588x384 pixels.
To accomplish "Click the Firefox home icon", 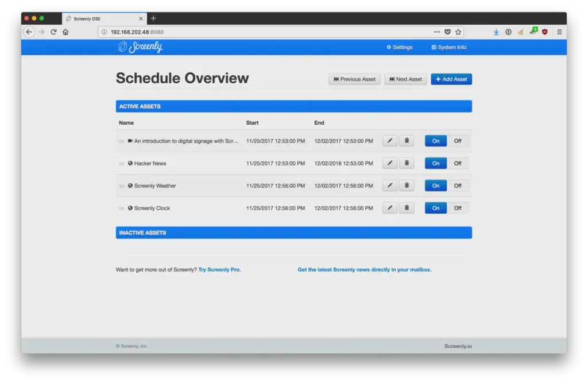I will click(65, 32).
